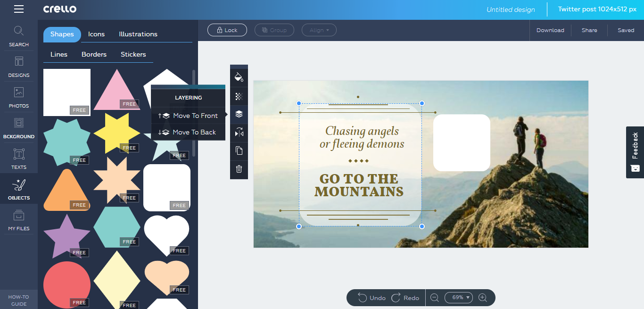Viewport: 644px width, 309px height.
Task: Click the Undo button
Action: (372, 298)
